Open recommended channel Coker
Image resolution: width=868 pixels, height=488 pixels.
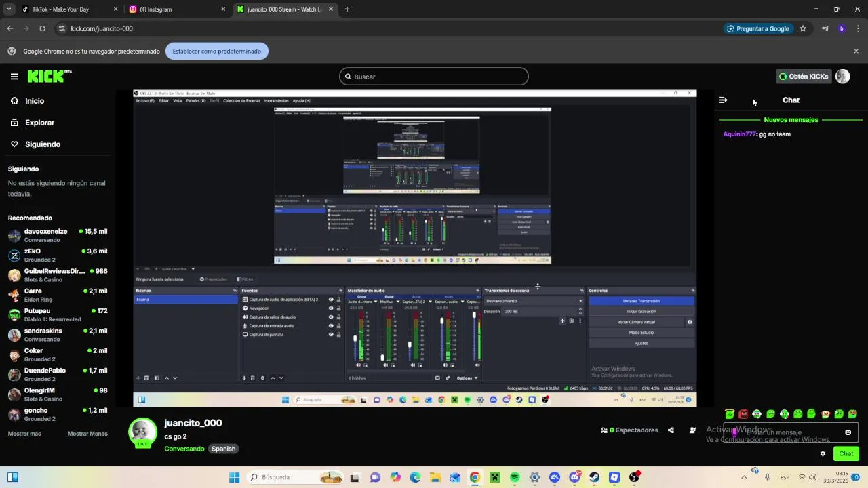tap(58, 355)
